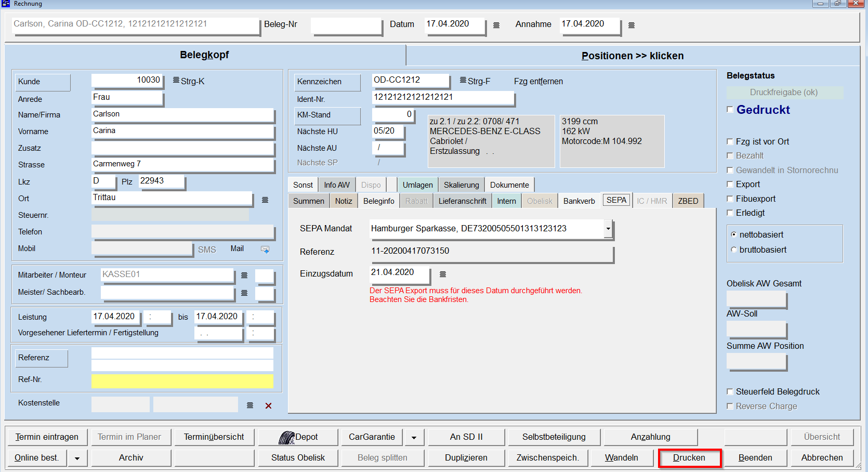Click the An SD II button

[466, 437]
